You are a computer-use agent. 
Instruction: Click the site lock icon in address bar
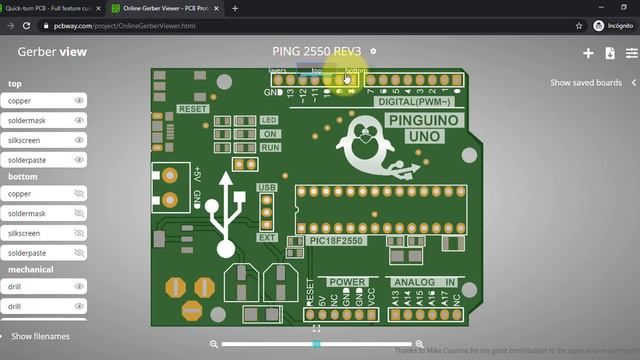46,26
